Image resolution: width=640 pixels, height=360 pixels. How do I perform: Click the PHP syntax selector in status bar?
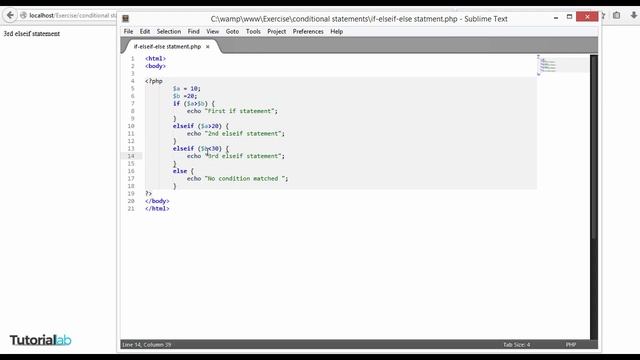coord(571,345)
